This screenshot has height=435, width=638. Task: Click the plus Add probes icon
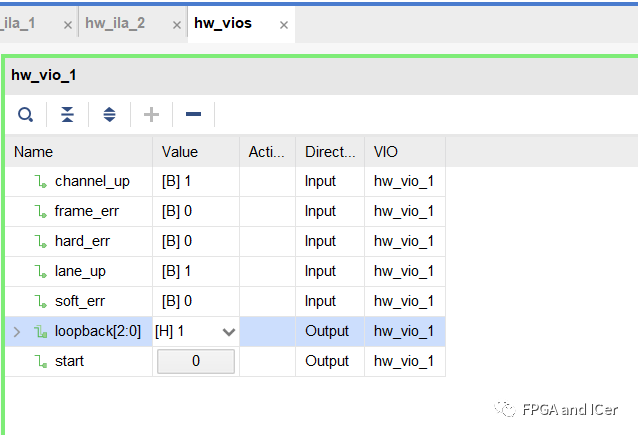tap(151, 115)
